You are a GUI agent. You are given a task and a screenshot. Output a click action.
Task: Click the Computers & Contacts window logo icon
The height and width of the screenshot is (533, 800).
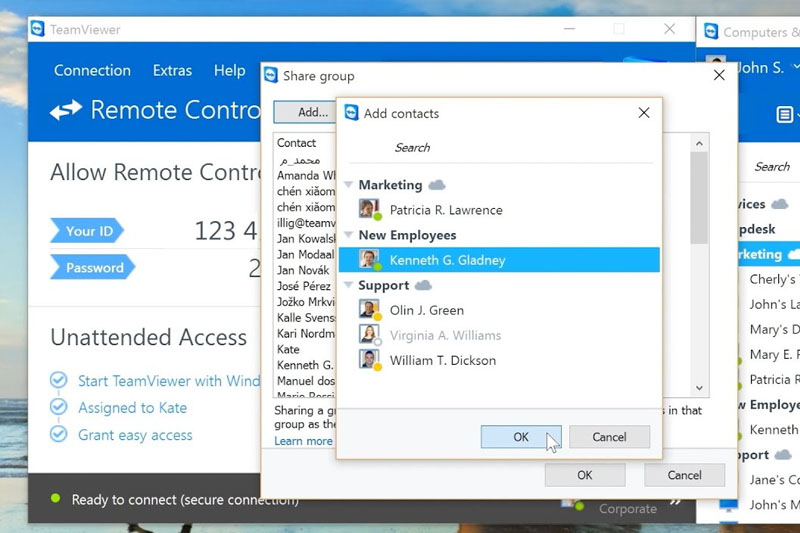tap(711, 32)
